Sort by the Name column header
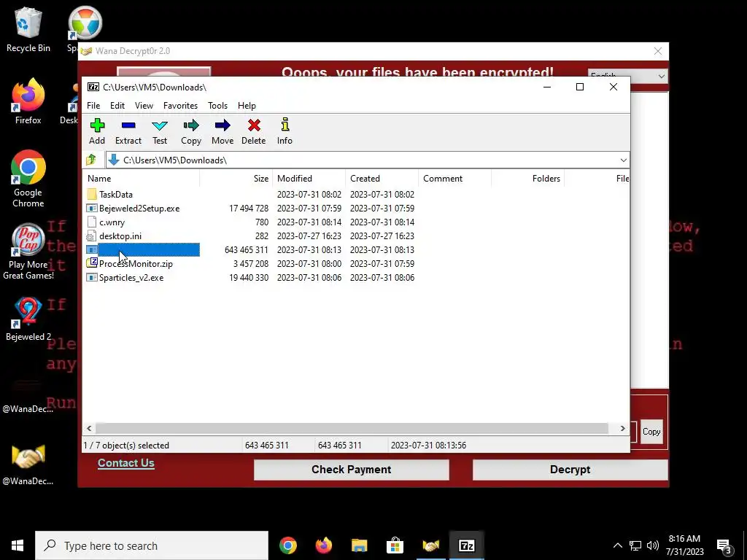The width and height of the screenshot is (747, 560). coord(142,179)
